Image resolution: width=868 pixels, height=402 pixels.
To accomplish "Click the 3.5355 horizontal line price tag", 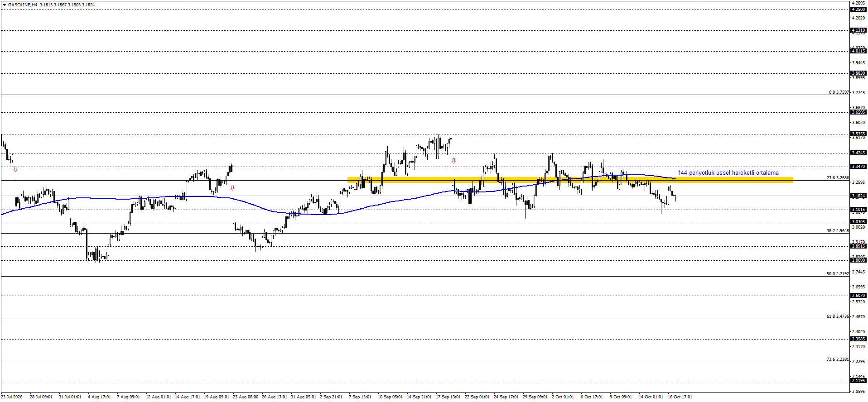I will [x=858, y=134].
